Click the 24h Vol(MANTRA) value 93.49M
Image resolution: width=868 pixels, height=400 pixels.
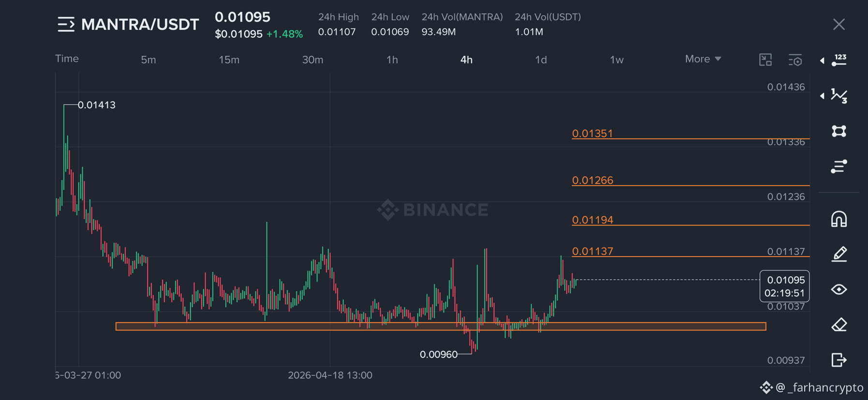pos(439,32)
